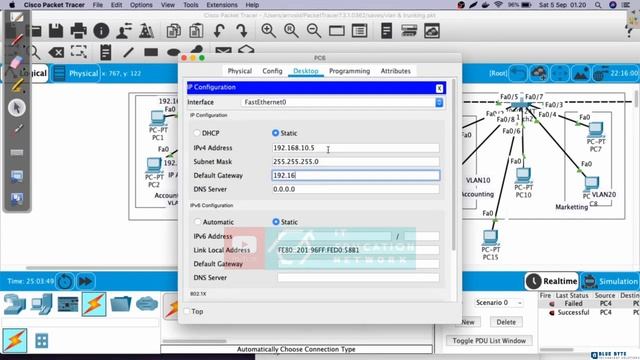Switch to the Attributes tab
640x360 pixels.
tap(396, 71)
